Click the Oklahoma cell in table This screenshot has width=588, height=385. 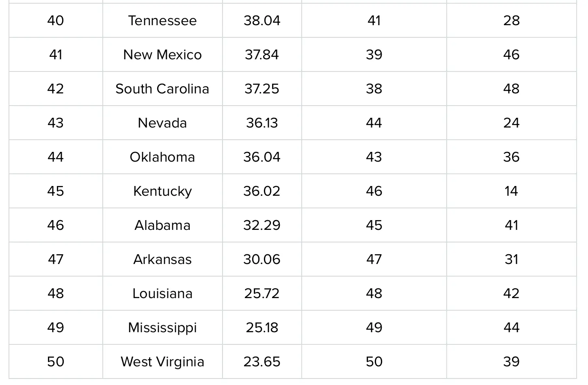coord(162,157)
